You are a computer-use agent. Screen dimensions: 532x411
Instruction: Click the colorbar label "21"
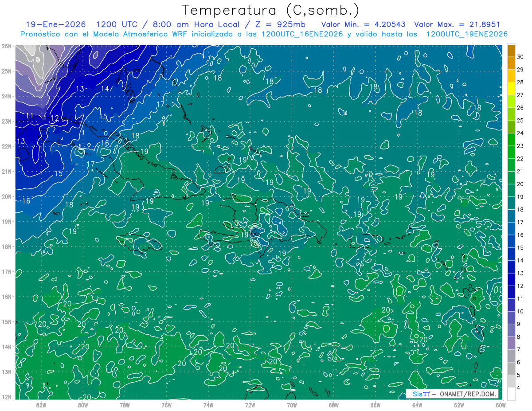pyautogui.click(x=520, y=172)
